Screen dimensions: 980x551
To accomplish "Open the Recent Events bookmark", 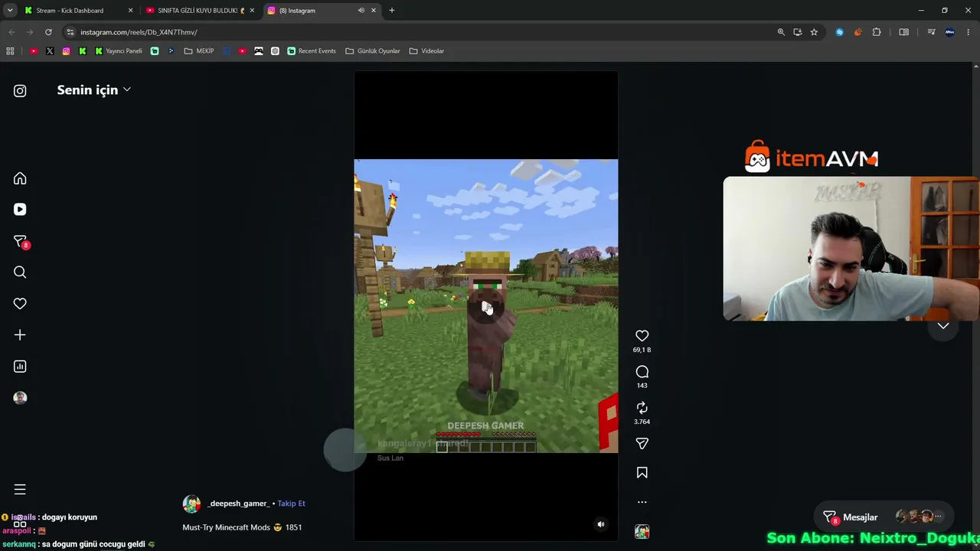I will coord(312,51).
